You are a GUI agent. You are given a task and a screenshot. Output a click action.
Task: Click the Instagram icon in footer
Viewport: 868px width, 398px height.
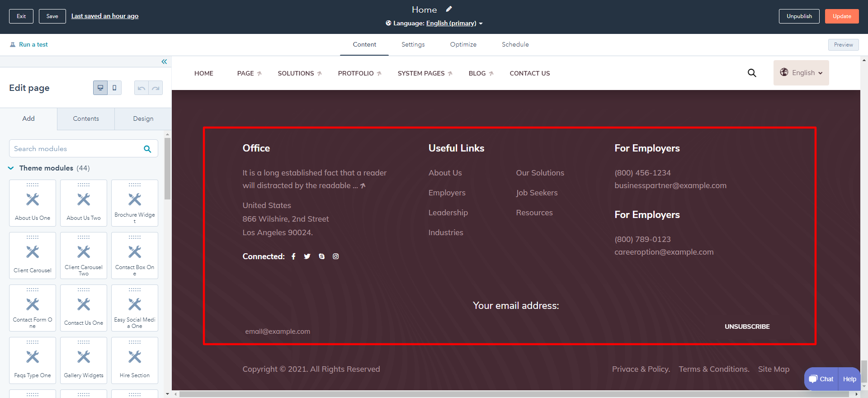coord(336,256)
